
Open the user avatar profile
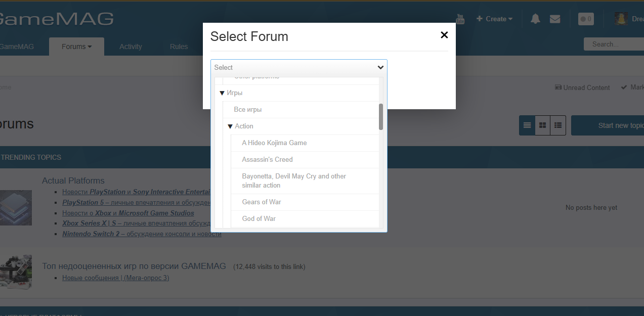point(621,19)
